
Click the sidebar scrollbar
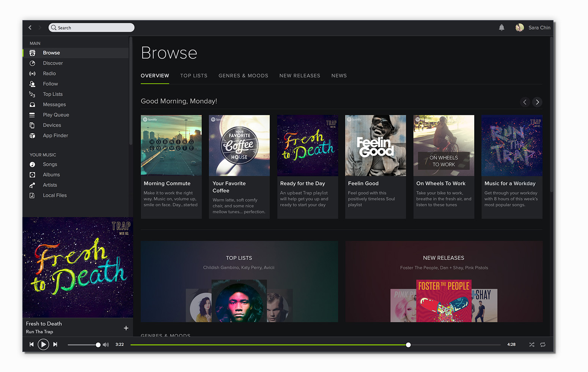130,91
